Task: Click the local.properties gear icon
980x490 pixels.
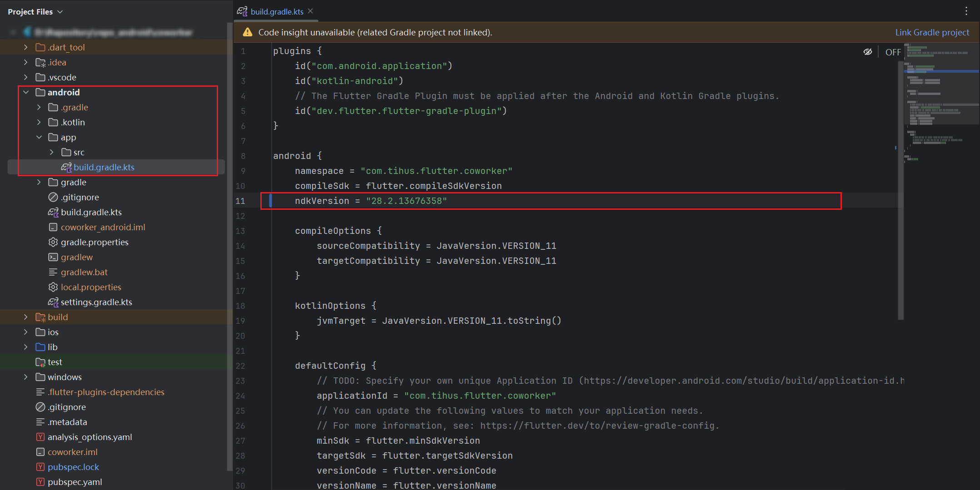Action: click(53, 287)
